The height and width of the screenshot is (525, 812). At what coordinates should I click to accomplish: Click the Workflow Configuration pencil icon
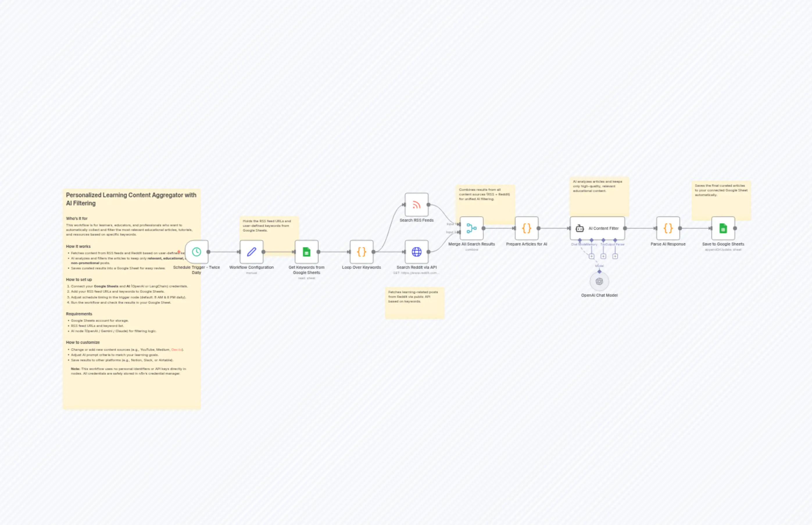251,252
